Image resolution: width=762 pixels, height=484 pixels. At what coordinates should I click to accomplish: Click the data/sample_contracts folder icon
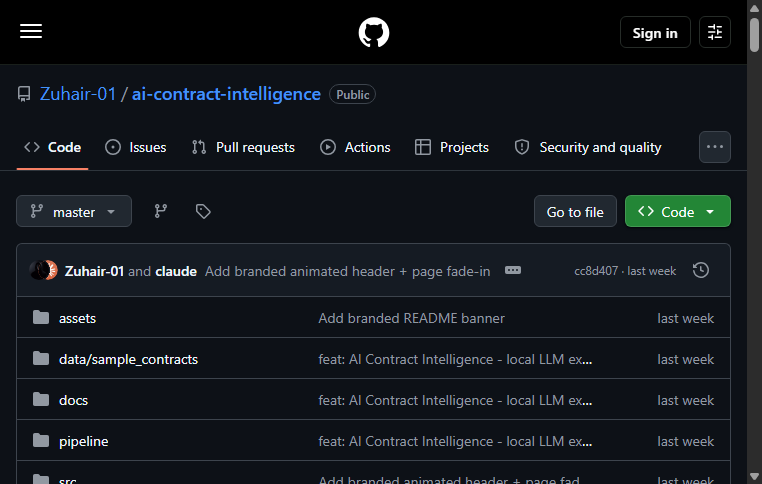click(41, 359)
